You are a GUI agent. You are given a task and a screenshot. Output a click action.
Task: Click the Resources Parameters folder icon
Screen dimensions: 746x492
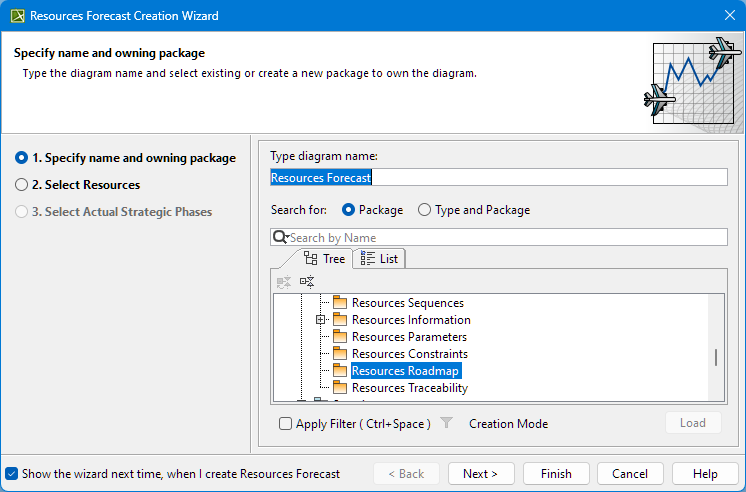(340, 337)
